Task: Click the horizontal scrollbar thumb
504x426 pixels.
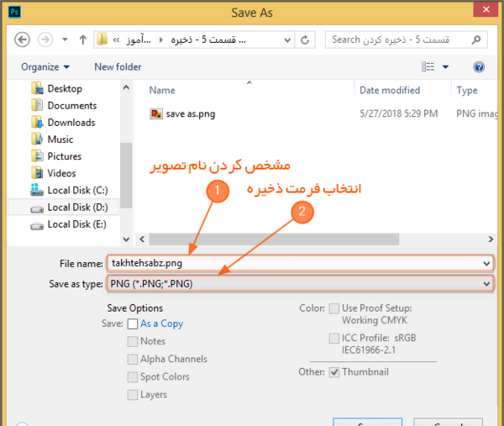Action: pyautogui.click(x=274, y=239)
